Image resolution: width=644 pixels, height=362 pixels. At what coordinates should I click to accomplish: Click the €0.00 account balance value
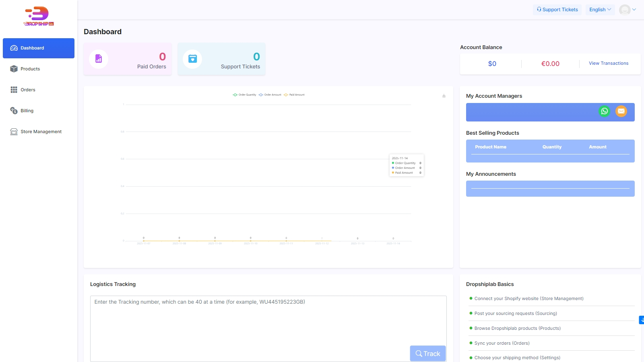tap(550, 64)
